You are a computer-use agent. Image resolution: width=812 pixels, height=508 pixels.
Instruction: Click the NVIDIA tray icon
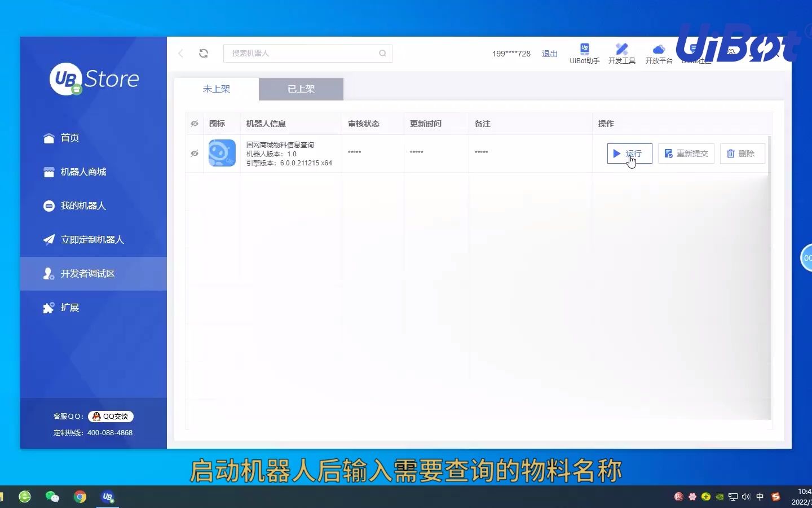[x=720, y=497]
